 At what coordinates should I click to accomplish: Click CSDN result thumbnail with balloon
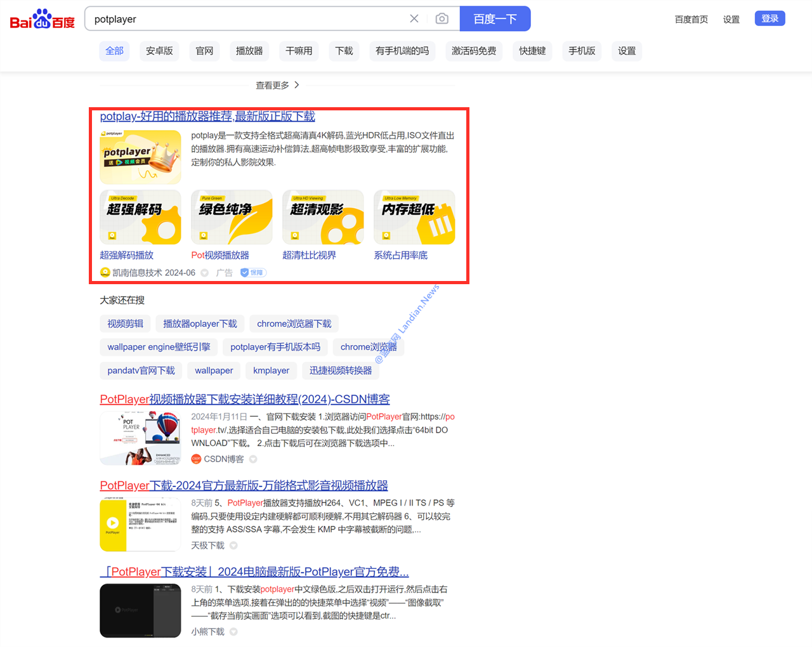pos(140,438)
